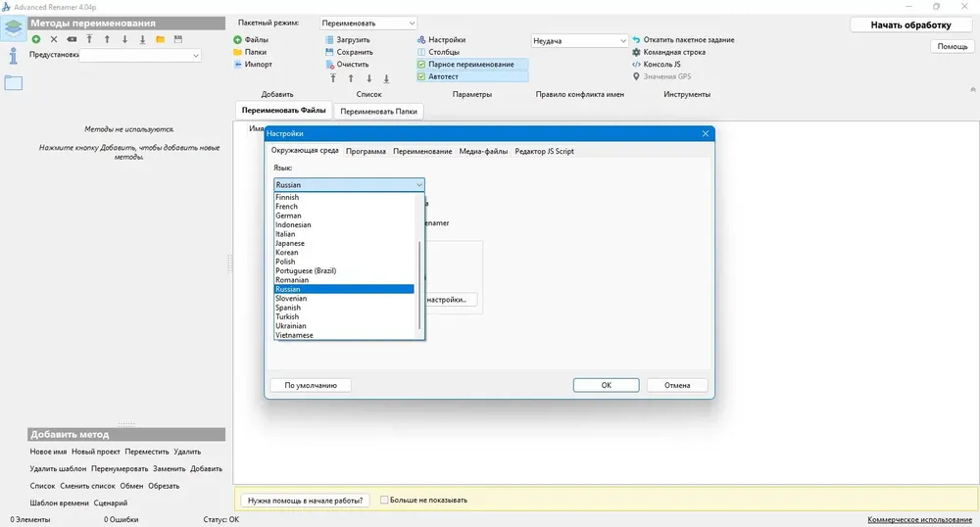Move method to top in methods toolbar
The height and width of the screenshot is (527, 980).
click(89, 39)
